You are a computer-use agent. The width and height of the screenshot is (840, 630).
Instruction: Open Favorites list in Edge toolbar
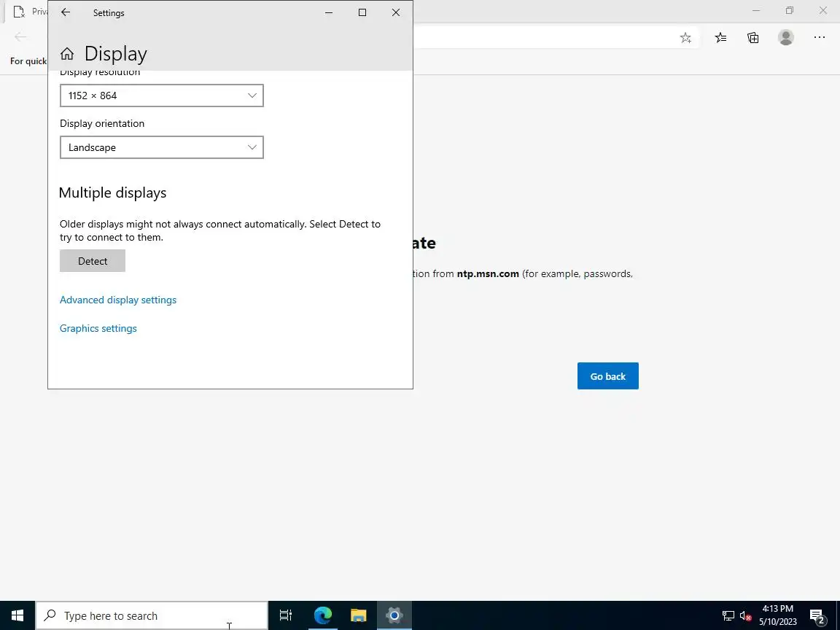click(721, 37)
